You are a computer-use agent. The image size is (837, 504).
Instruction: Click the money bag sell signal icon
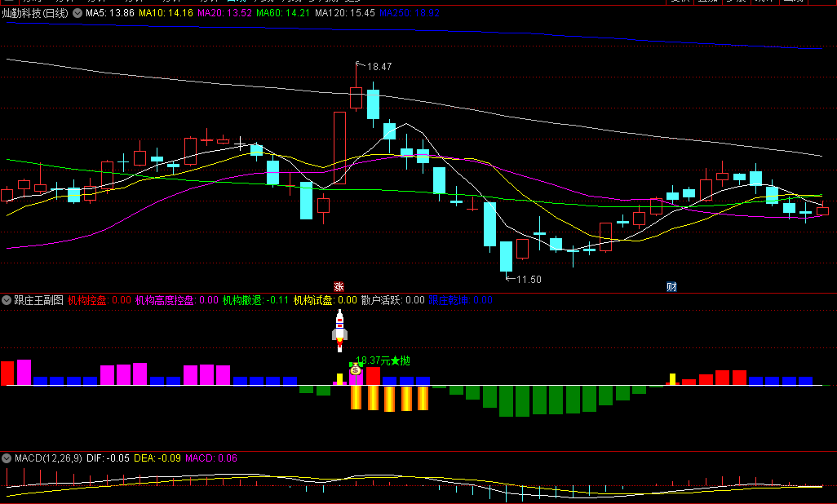click(x=356, y=369)
